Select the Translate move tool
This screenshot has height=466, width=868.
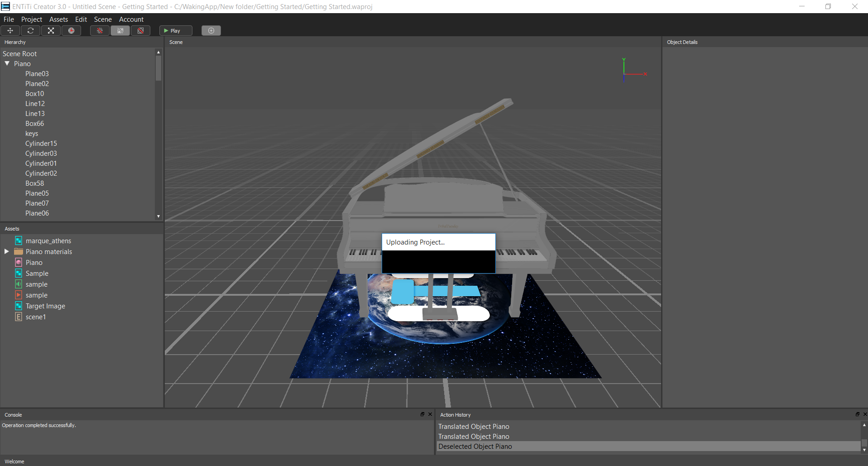tap(10, 30)
